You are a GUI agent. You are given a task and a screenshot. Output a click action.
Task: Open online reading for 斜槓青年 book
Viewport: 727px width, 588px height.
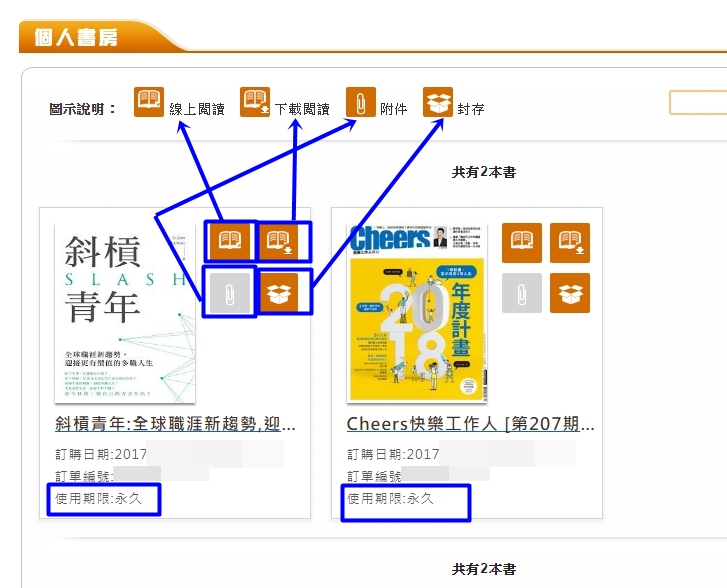pyautogui.click(x=230, y=241)
